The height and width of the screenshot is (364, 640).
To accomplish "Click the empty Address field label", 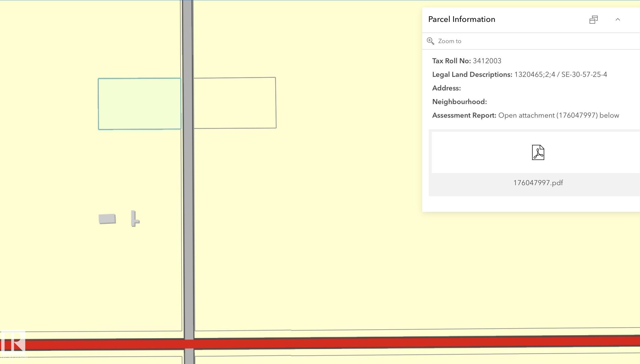I will [x=446, y=88].
